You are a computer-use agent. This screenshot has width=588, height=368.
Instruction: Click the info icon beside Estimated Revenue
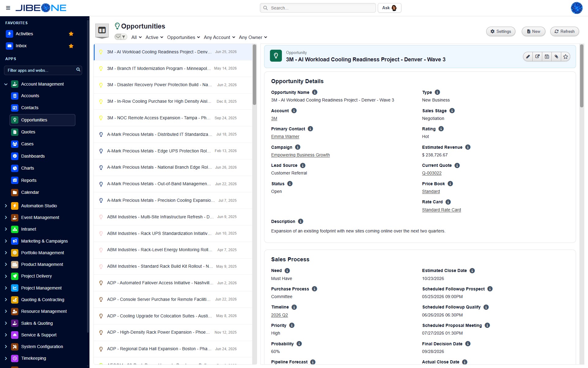pyautogui.click(x=468, y=147)
